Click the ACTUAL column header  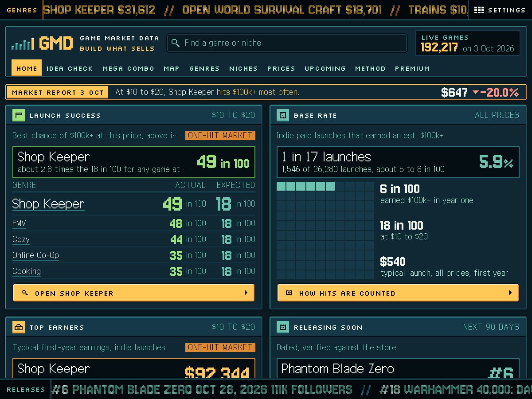pos(191,185)
